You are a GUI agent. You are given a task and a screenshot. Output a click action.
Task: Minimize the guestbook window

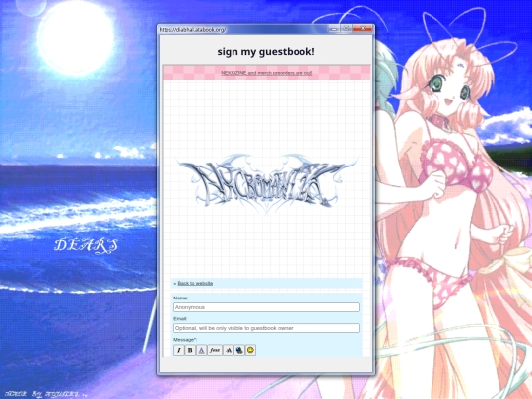tap(334, 29)
